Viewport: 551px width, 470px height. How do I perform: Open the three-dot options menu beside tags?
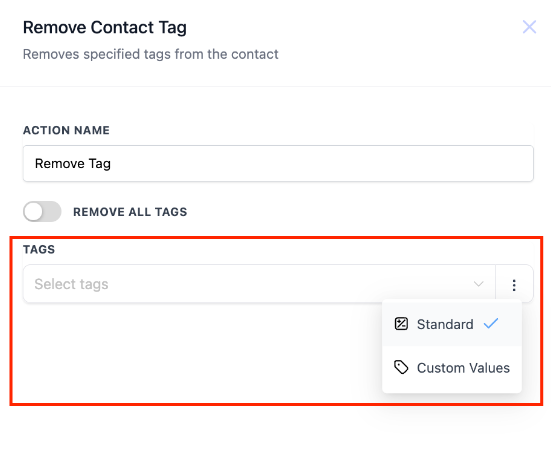coord(514,285)
